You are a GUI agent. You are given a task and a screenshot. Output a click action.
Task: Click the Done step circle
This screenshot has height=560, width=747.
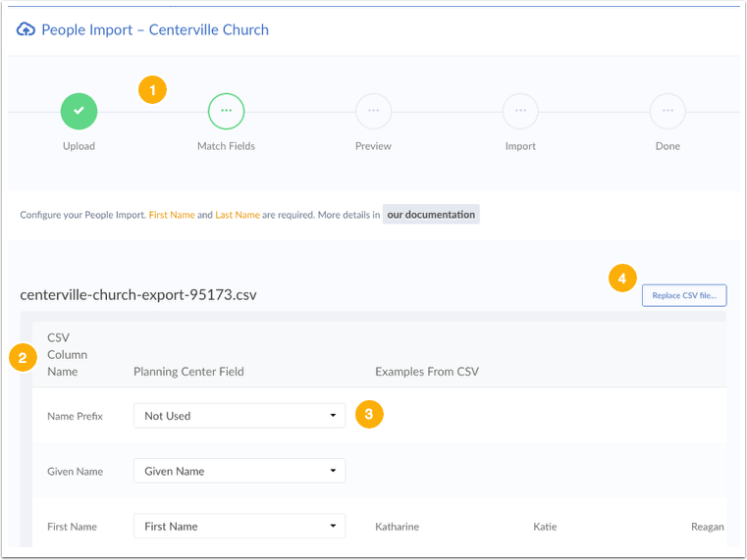(x=667, y=112)
